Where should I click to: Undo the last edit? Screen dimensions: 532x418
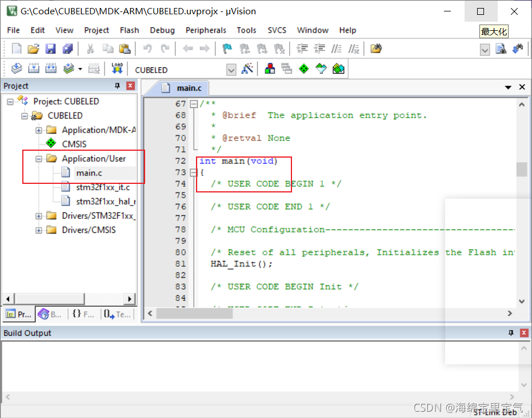click(147, 49)
